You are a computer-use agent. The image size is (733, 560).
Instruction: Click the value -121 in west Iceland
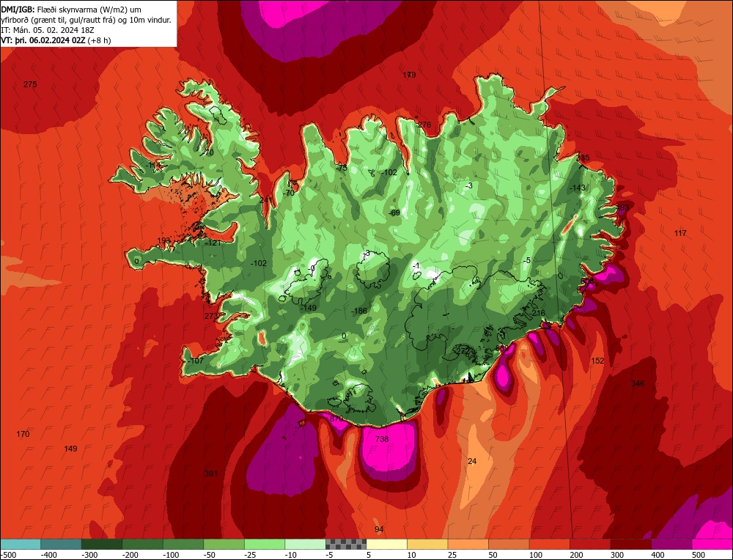coord(213,243)
